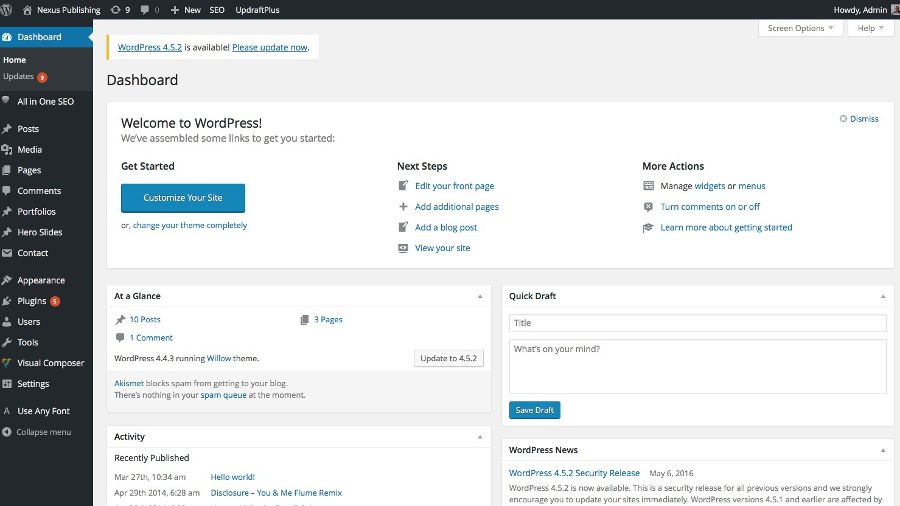Open UpdraftPlus in the admin bar

click(257, 10)
